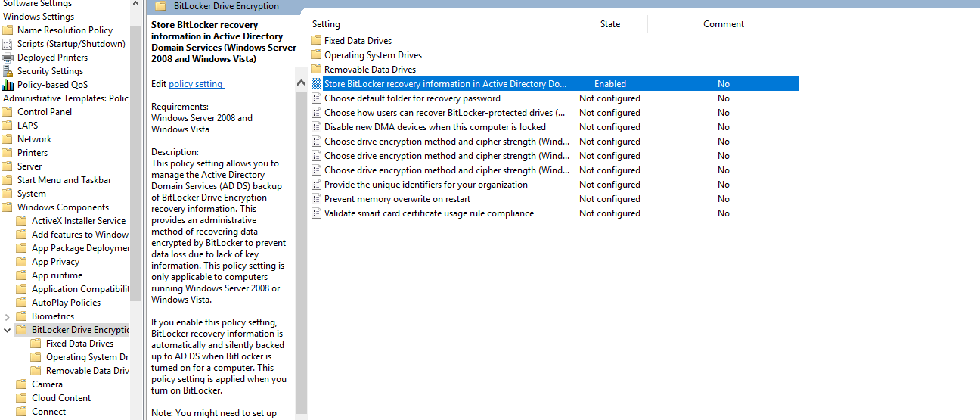Click the Cloud Content folder icon
The height and width of the screenshot is (420, 980).
tap(22, 398)
